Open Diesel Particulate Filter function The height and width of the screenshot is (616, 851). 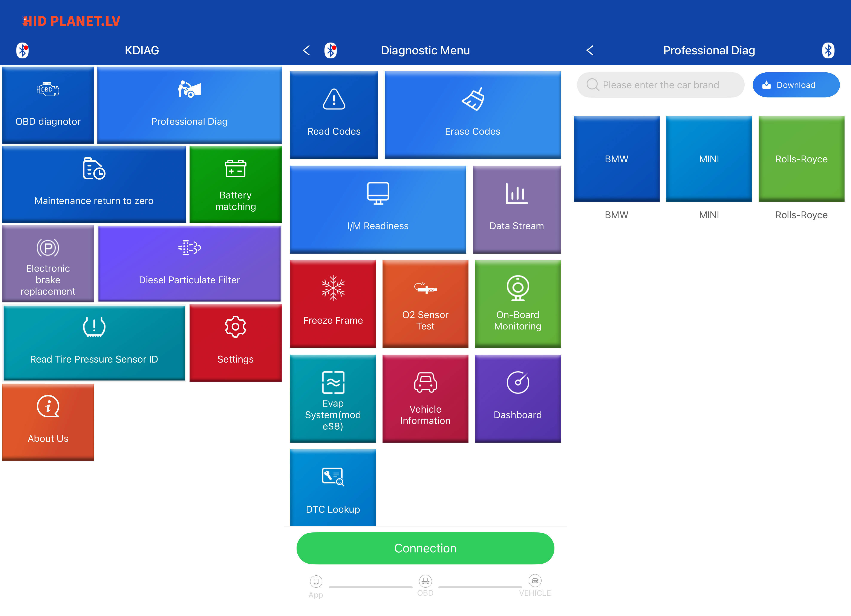pyautogui.click(x=189, y=264)
